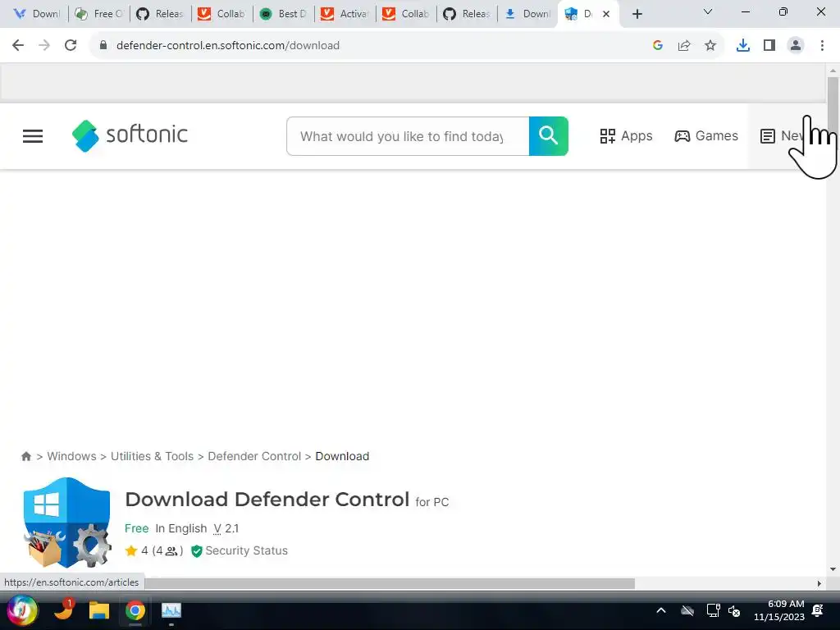Open Defender Control breadcrumb link
Screen dimensions: 840x630
[x=254, y=456]
